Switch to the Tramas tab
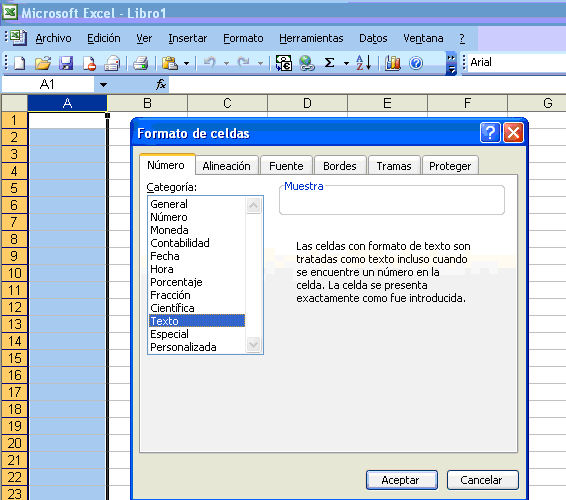 point(394,166)
